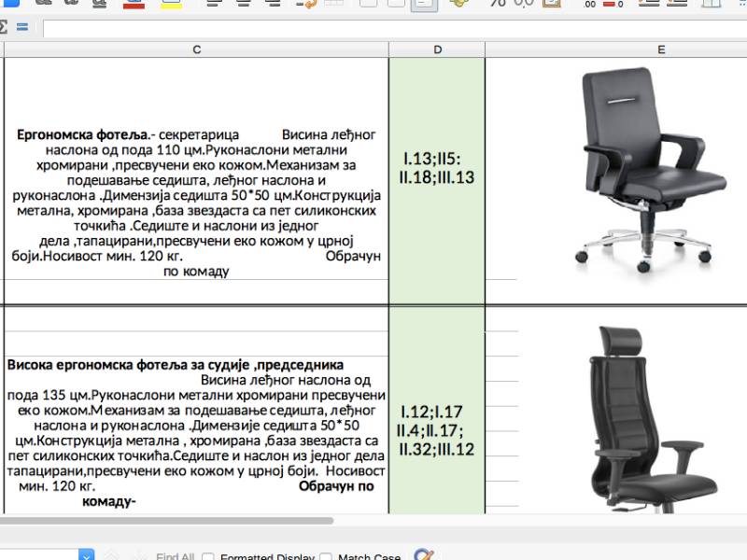
Task: Open the search term dropdown in the Find bar
Action: (86, 556)
